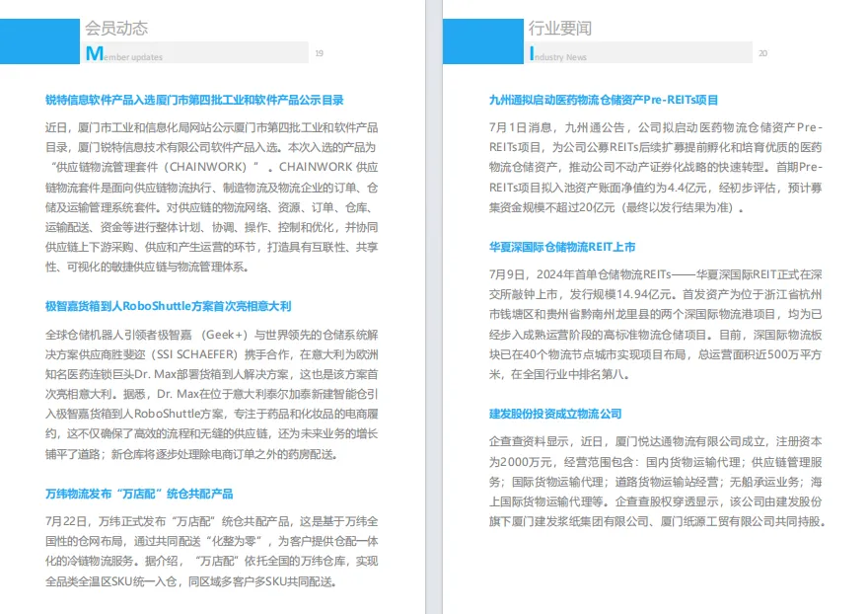Click the line starting 近日，厦门市工业和信息化局
Screen dimensions: 868x614
(x=211, y=127)
